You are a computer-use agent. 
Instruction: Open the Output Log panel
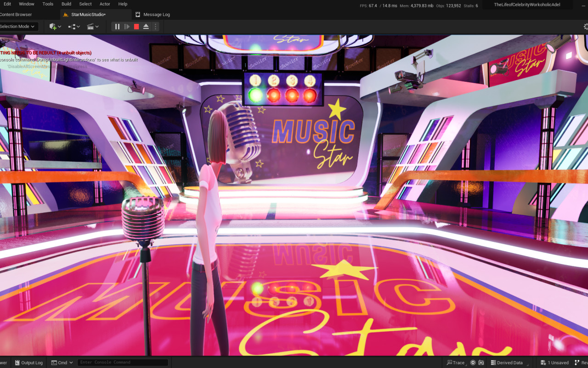click(28, 362)
